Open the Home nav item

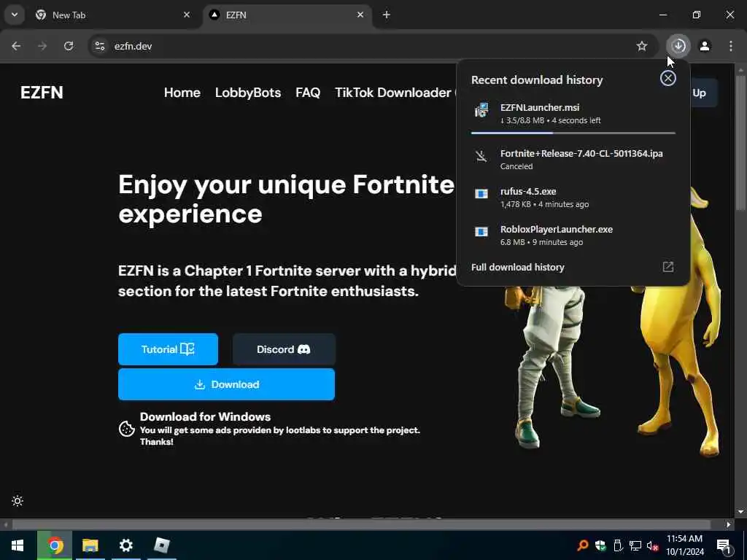pos(182,93)
